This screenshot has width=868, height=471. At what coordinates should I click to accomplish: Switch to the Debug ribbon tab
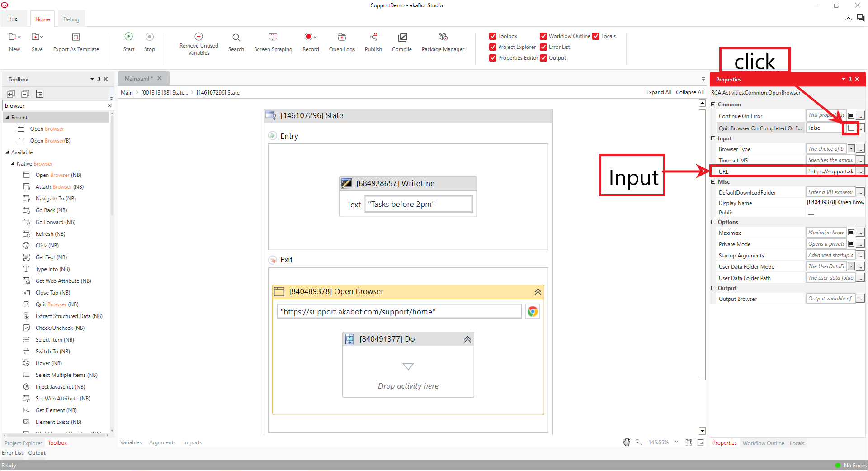coord(71,19)
